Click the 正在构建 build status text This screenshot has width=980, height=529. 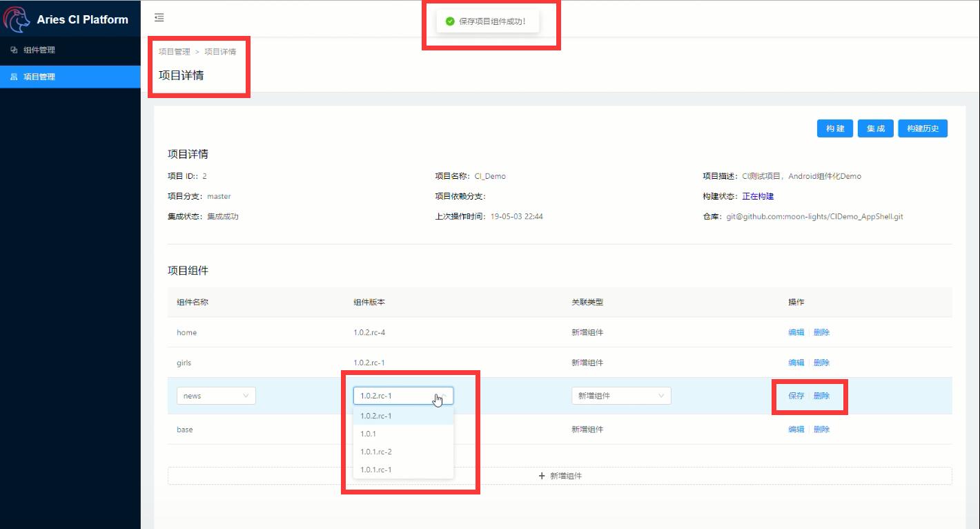(x=758, y=196)
